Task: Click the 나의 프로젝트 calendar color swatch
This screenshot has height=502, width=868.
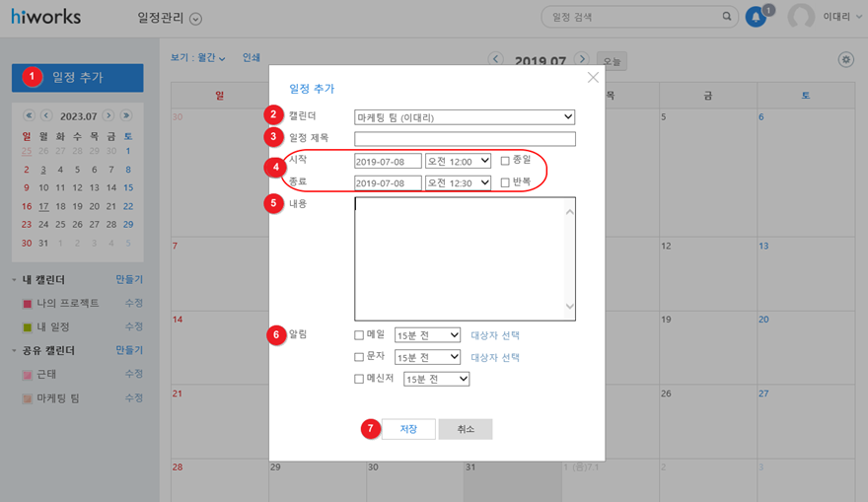Action: point(28,304)
